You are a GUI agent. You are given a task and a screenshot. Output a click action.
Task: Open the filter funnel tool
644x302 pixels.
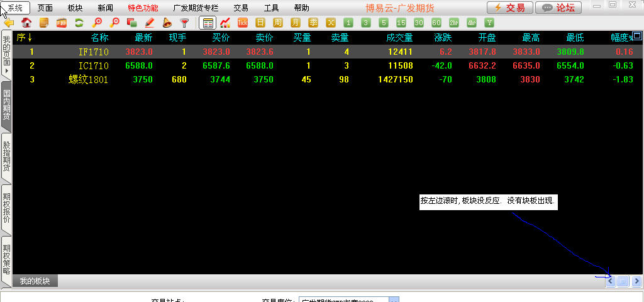point(184,23)
